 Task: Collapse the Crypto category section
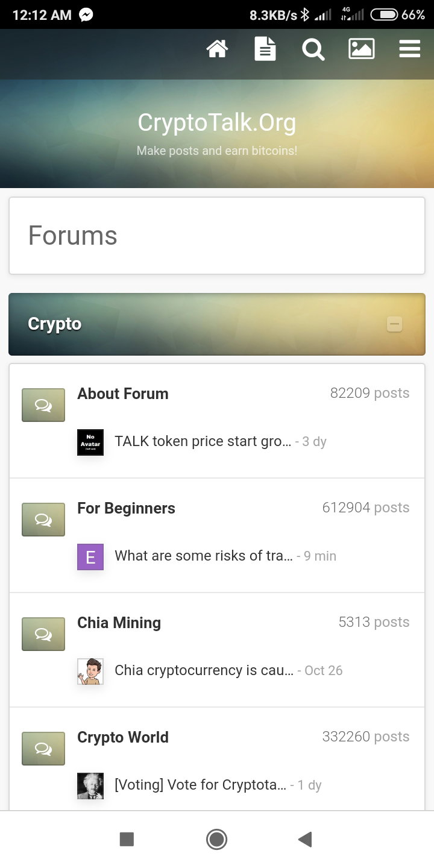(394, 324)
